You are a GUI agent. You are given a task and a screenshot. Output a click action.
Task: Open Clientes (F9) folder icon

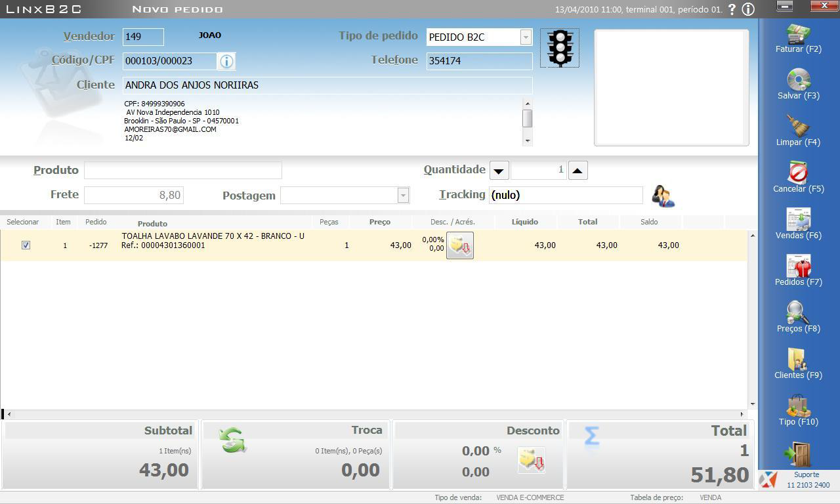point(798,359)
